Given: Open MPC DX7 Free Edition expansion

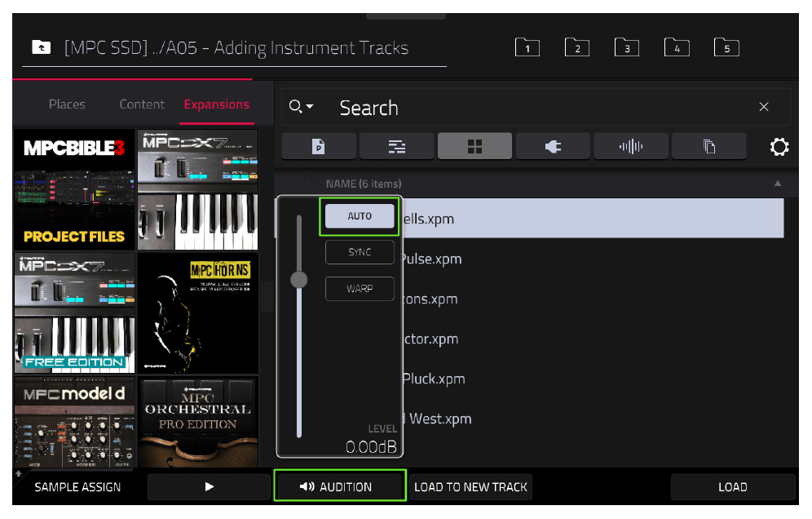Looking at the screenshot, I should click(74, 313).
